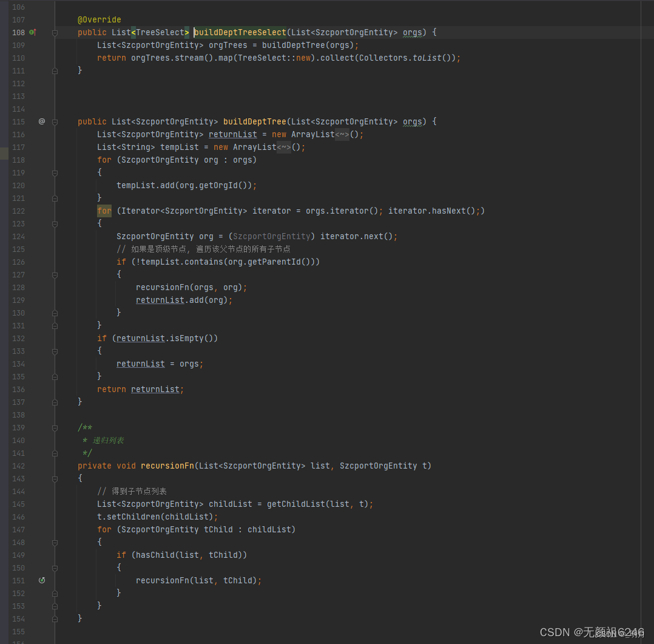This screenshot has width=654, height=644.
Task: Click the Chinese comment on line 144
Action: coord(132,491)
